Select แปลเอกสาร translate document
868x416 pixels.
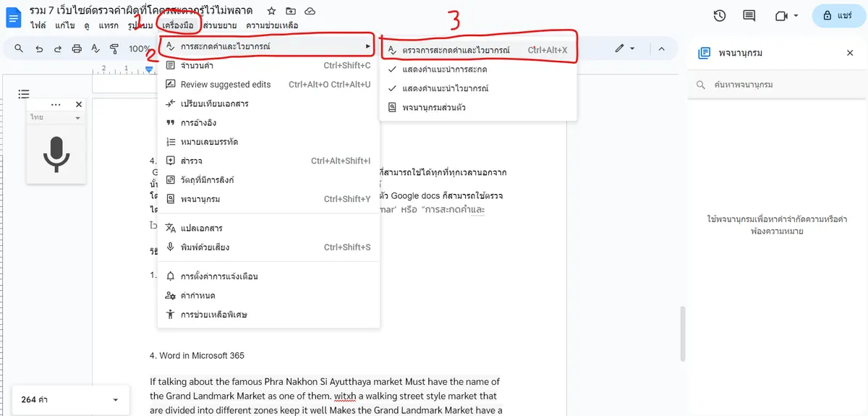coord(268,228)
